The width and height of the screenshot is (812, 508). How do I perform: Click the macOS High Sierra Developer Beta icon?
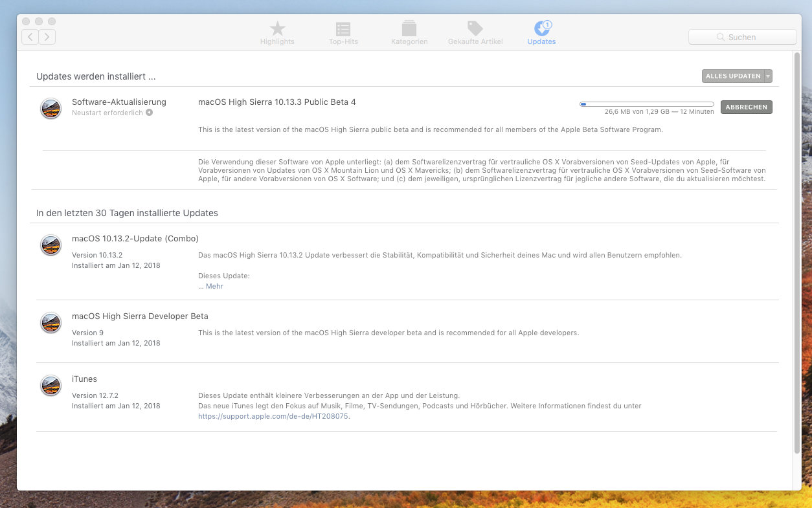click(x=51, y=323)
